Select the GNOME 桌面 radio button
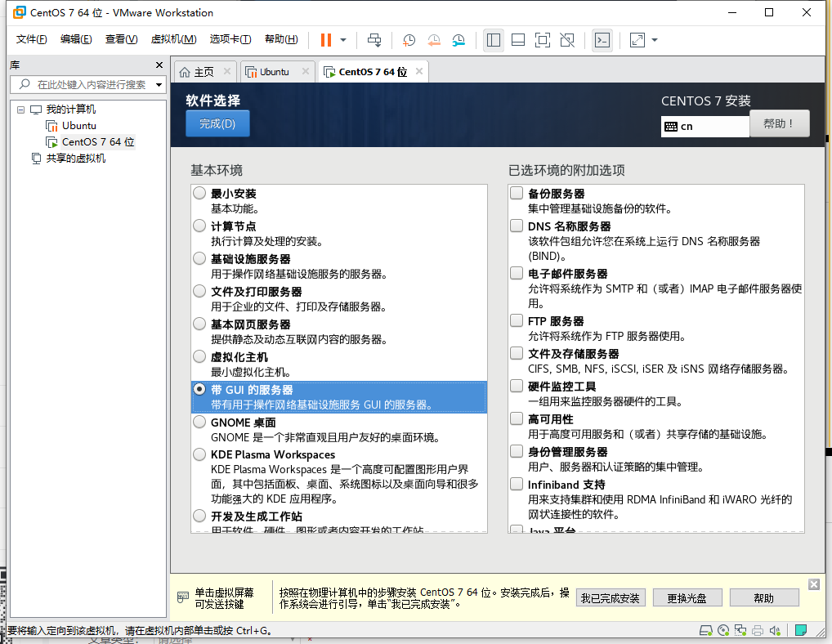This screenshot has width=832, height=644. pos(199,423)
